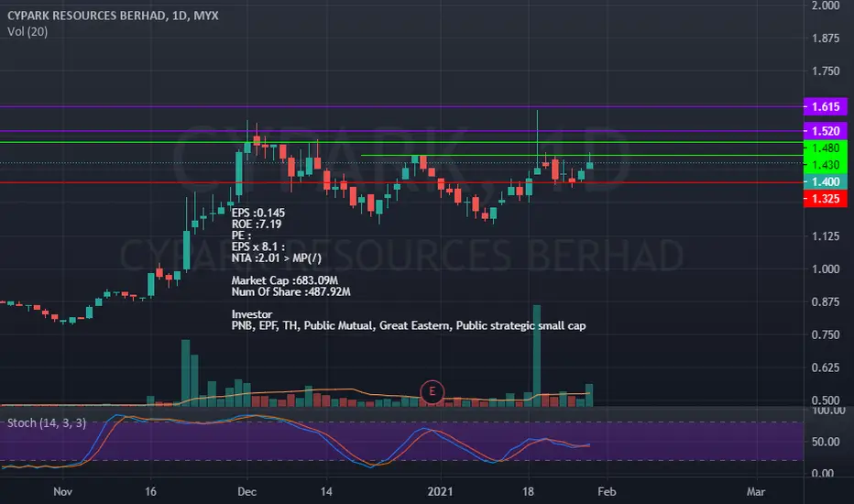The image size is (854, 504).
Task: Select the red 1.325 support label
Action: (x=825, y=198)
